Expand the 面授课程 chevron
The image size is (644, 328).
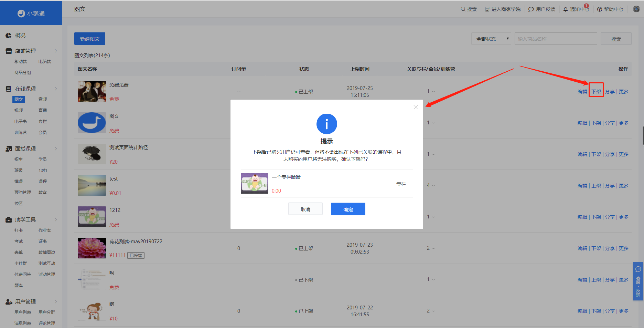56,149
